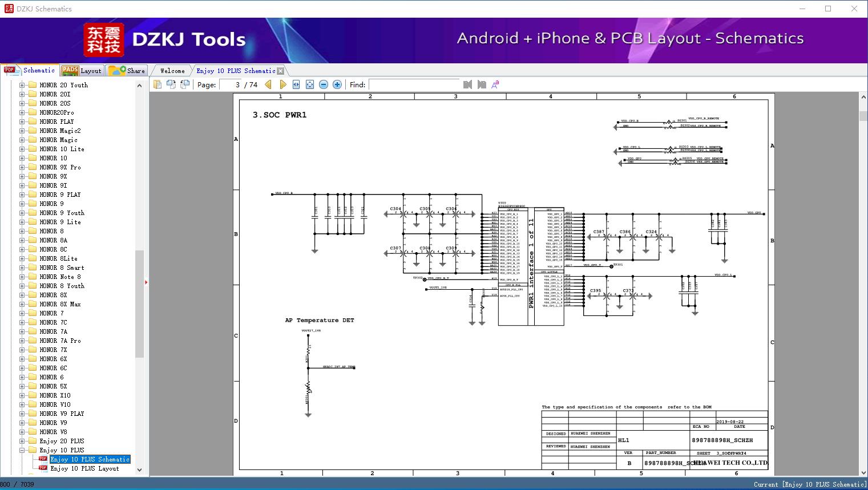The height and width of the screenshot is (490, 868).
Task: Click the HONOR 9X Pro folder icon
Action: pyautogui.click(x=33, y=167)
